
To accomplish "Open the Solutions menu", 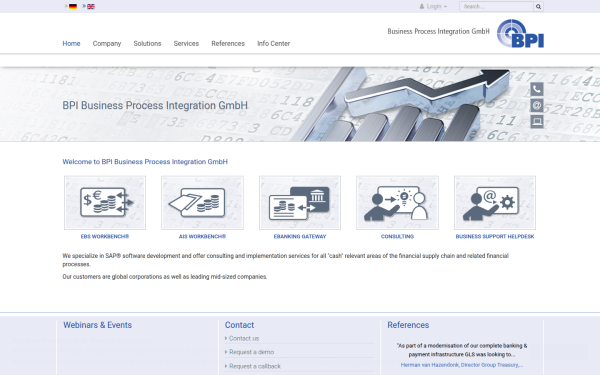I will pos(147,44).
